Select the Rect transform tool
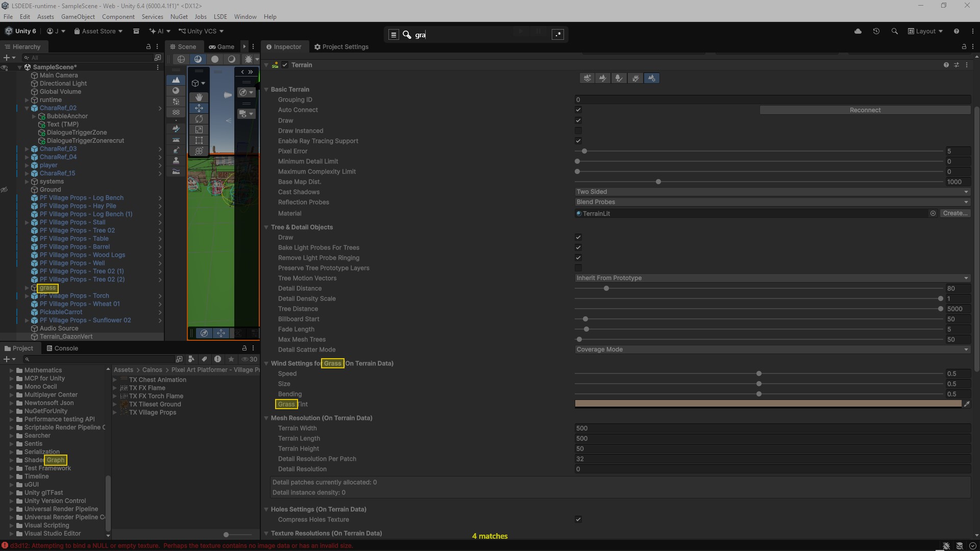This screenshot has width=980, height=551. click(x=199, y=140)
